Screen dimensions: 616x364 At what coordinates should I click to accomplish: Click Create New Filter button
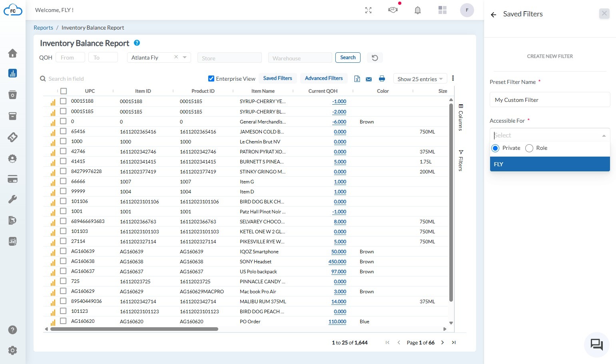tap(550, 56)
